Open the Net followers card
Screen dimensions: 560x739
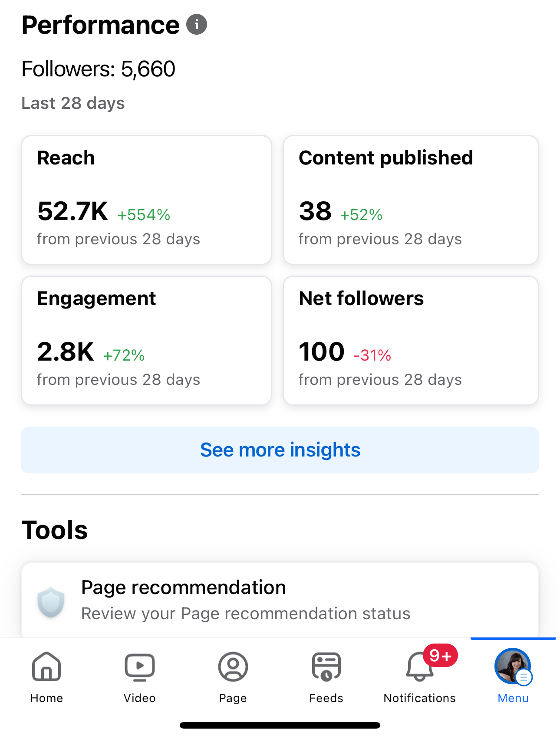[x=411, y=341]
